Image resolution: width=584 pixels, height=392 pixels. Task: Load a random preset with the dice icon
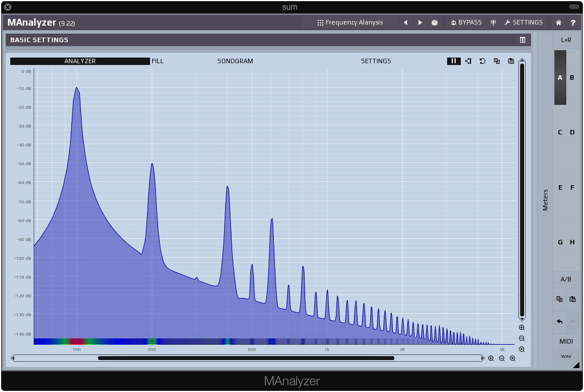(434, 23)
